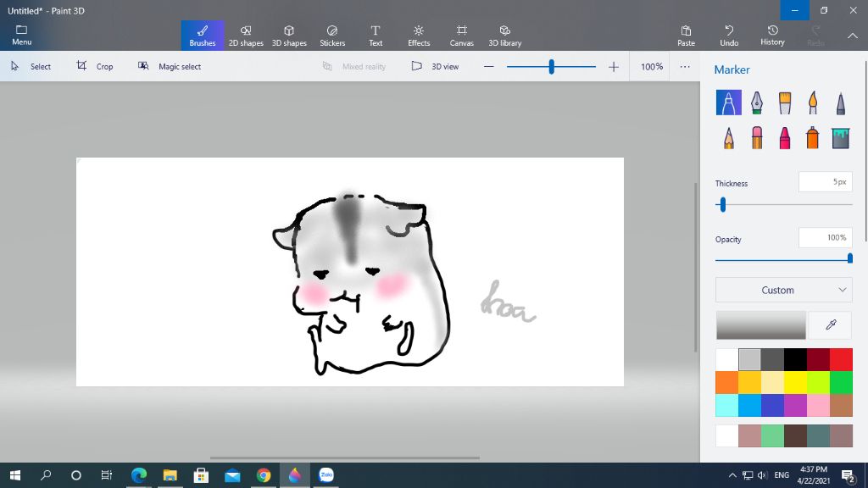Click the Thickness slider handle
868x488 pixels.
pos(722,205)
